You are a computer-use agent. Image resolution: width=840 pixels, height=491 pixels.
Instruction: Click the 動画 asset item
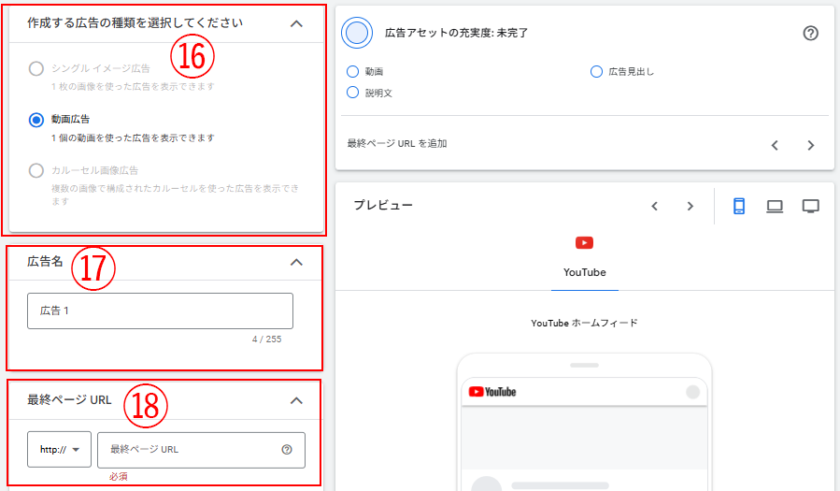[x=372, y=72]
